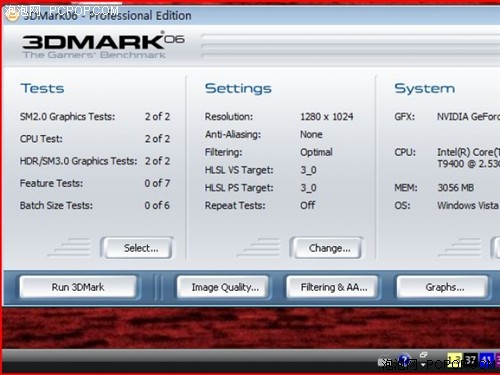500x375 pixels.
Task: Click the 'CPU Test:' label
Action: pyautogui.click(x=41, y=139)
